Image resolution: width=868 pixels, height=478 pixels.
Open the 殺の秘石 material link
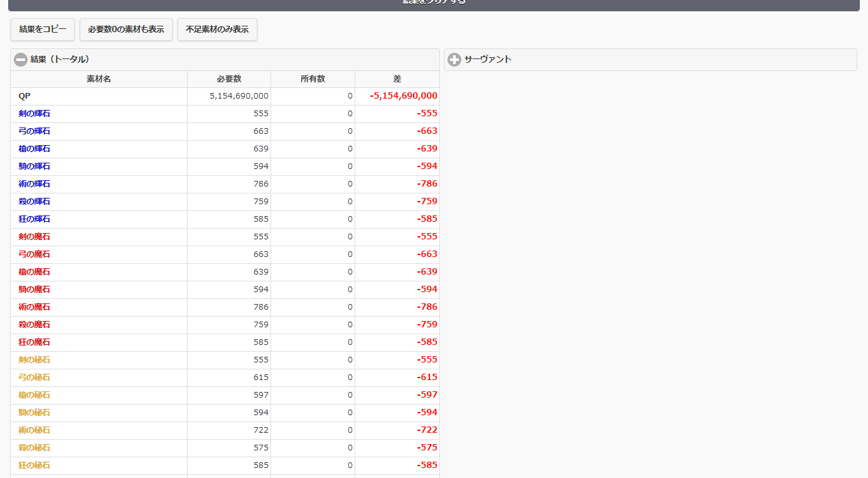point(35,448)
